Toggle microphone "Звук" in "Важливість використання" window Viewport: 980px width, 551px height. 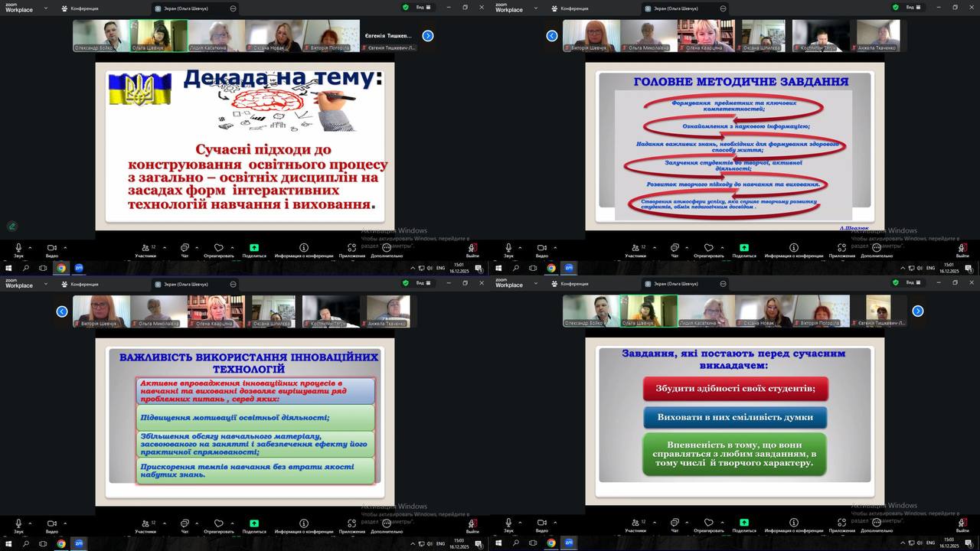coord(18,523)
